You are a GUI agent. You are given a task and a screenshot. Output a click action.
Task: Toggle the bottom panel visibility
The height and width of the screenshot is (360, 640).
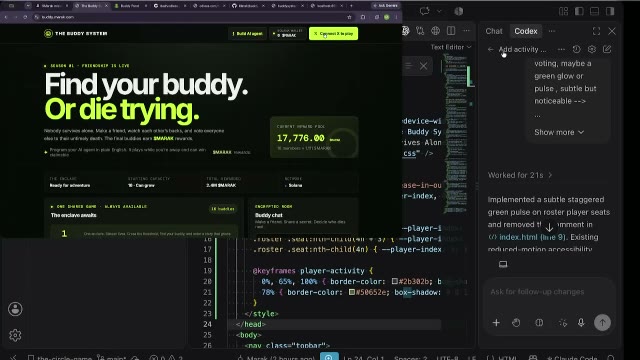pos(595,11)
